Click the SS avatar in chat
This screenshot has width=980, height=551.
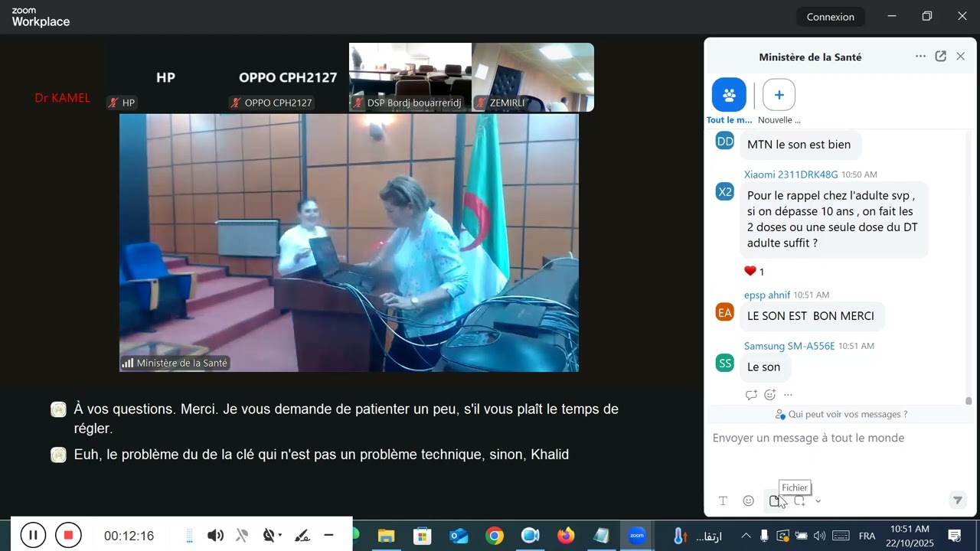tap(725, 364)
